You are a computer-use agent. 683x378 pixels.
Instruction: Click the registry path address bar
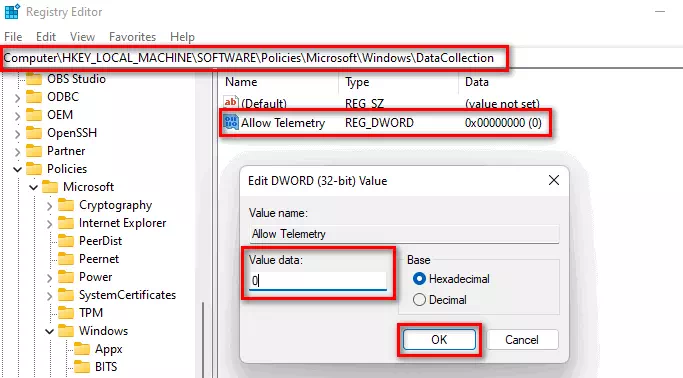pyautogui.click(x=342, y=58)
